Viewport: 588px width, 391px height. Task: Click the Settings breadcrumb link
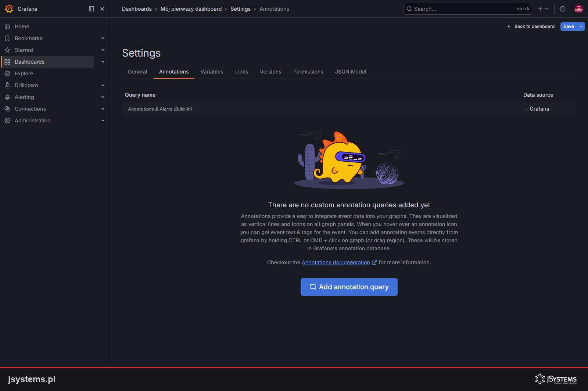pos(240,9)
